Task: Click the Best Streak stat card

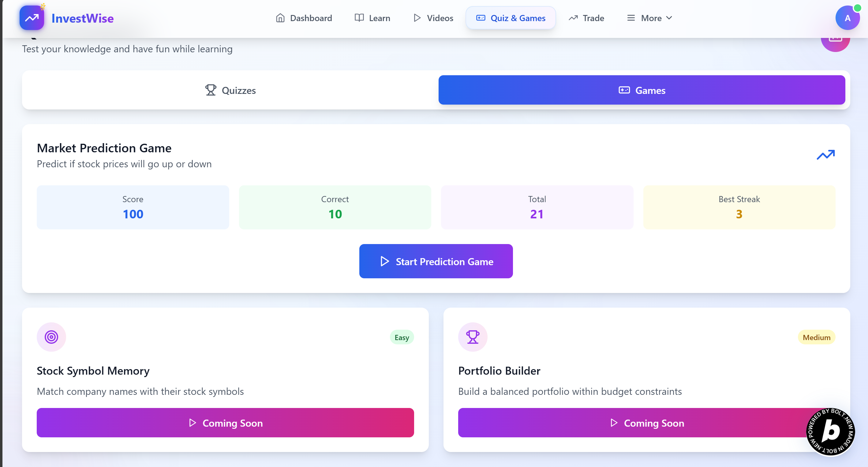Action: click(x=739, y=207)
